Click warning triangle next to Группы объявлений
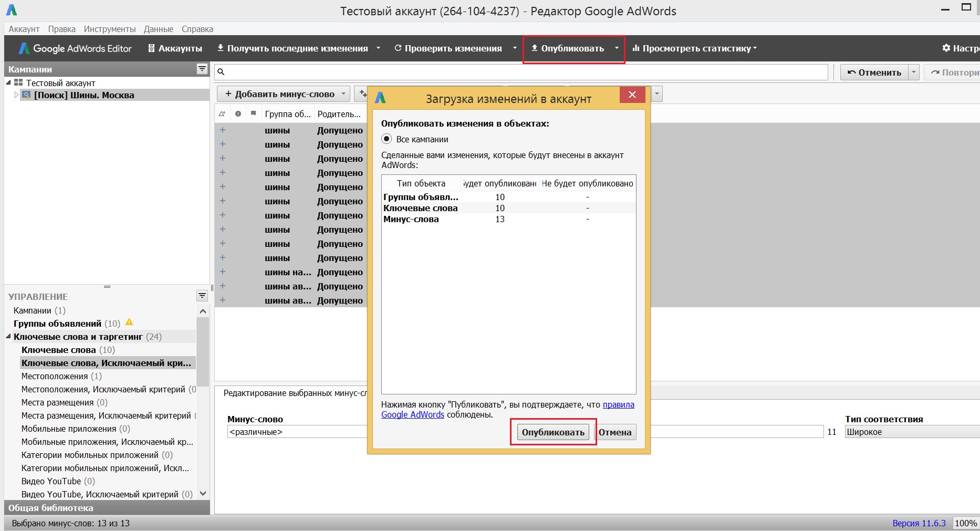 pos(129,322)
